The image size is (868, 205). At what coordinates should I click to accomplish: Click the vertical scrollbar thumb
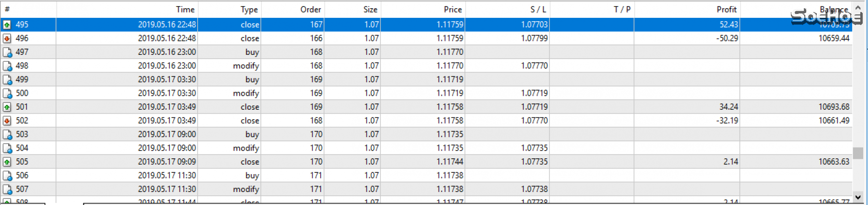(x=858, y=153)
